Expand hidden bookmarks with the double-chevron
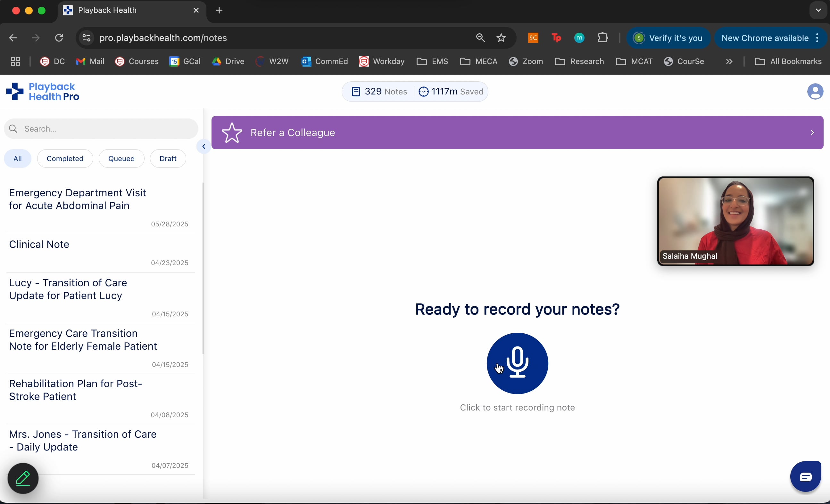The height and width of the screenshot is (504, 830). click(729, 61)
